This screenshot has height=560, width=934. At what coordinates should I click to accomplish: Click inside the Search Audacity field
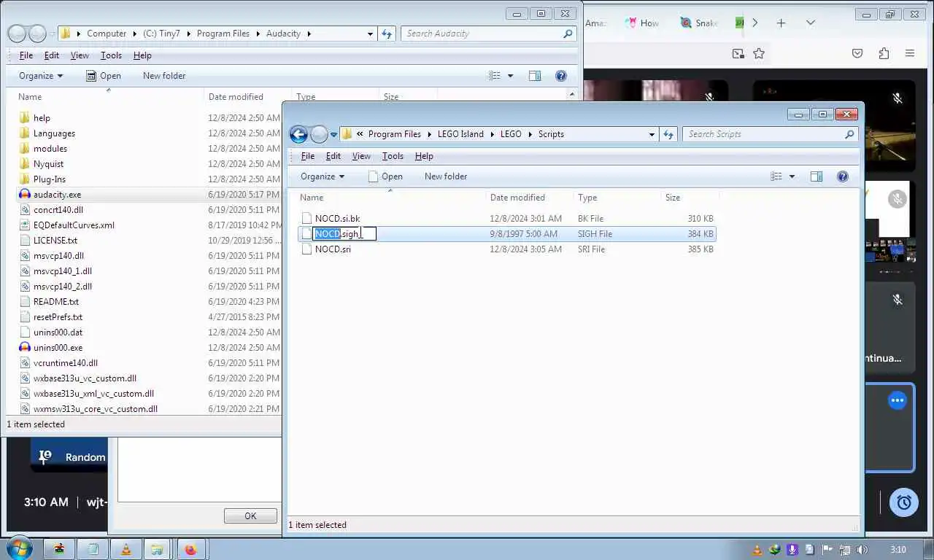coord(482,34)
